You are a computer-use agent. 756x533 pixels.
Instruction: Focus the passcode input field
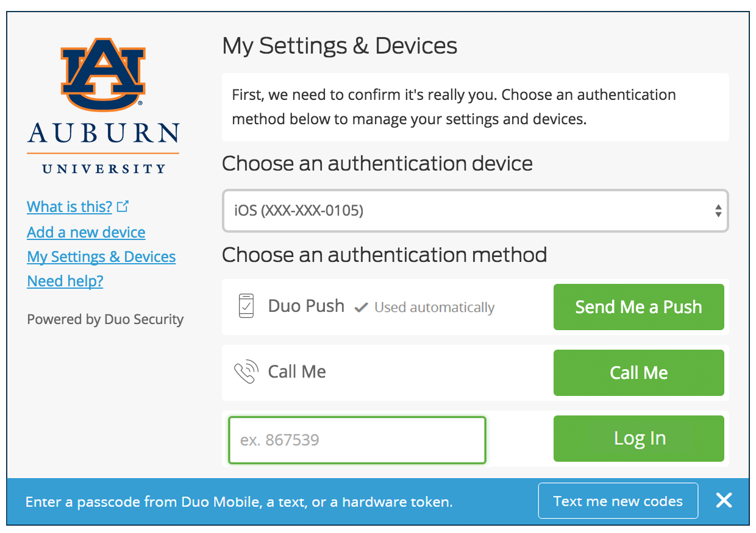[357, 440]
